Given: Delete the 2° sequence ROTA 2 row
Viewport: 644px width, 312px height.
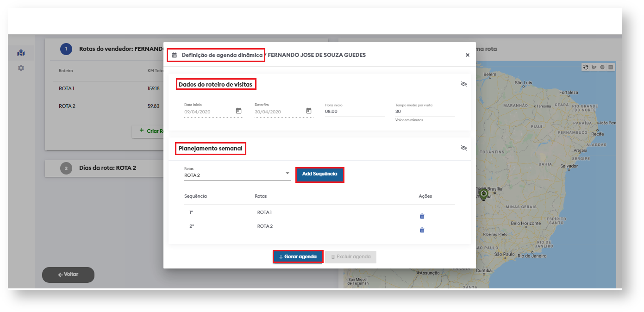Looking at the screenshot, I should 422,230.
